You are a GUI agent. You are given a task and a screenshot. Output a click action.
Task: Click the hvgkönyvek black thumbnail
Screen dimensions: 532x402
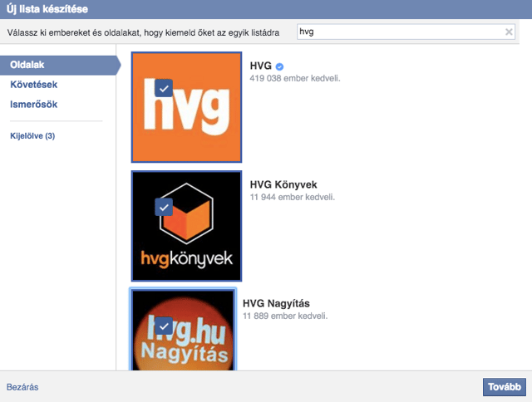[x=186, y=226]
